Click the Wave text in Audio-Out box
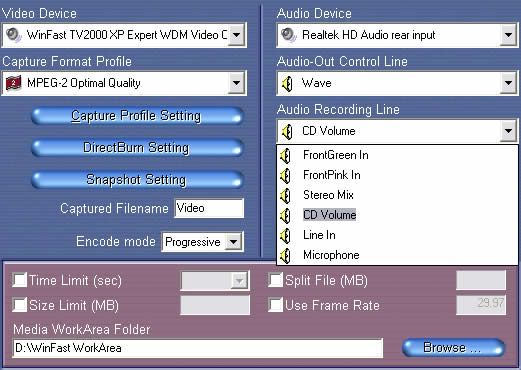The image size is (521, 370). pyautogui.click(x=317, y=83)
